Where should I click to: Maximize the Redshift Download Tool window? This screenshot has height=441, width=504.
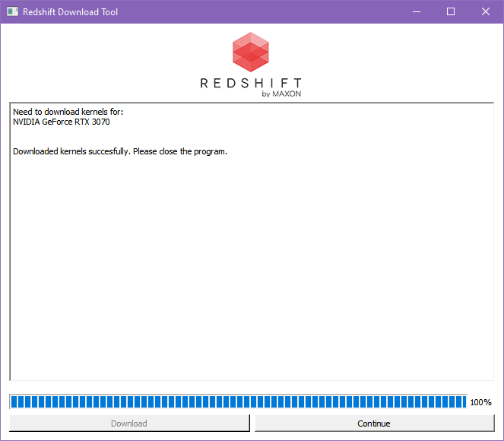pyautogui.click(x=451, y=12)
